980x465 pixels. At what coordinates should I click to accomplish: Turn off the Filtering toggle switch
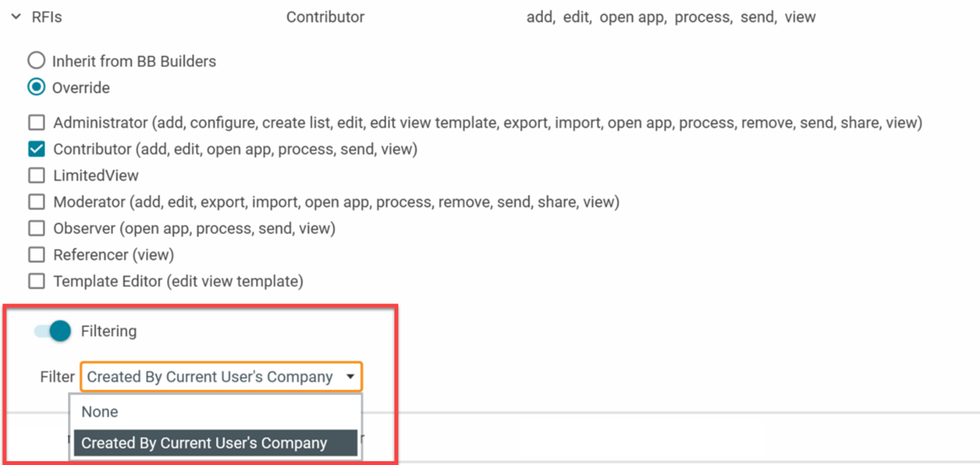(53, 331)
